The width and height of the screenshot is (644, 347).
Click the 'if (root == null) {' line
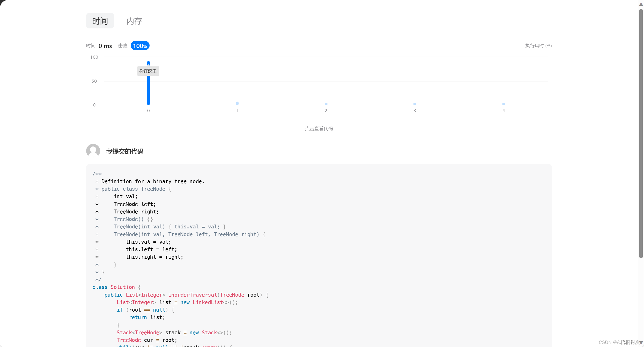(x=145, y=310)
